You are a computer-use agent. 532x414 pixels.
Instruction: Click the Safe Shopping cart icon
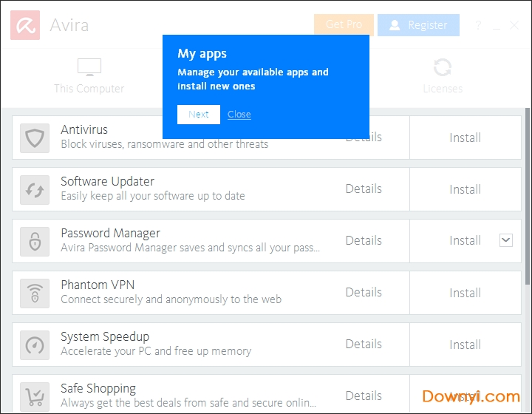coord(35,396)
